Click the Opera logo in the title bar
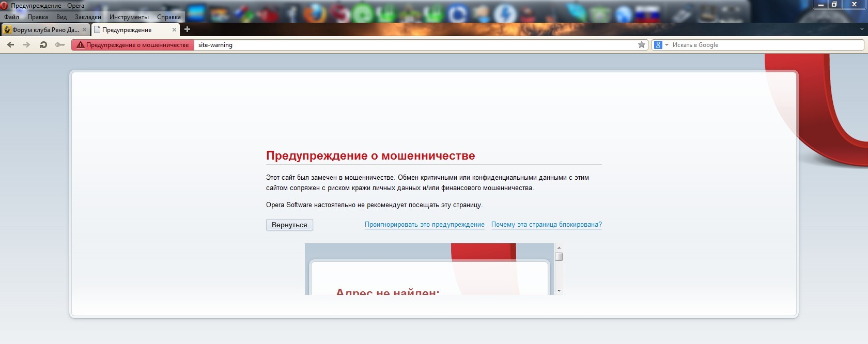The height and width of the screenshot is (344, 868). tap(4, 6)
